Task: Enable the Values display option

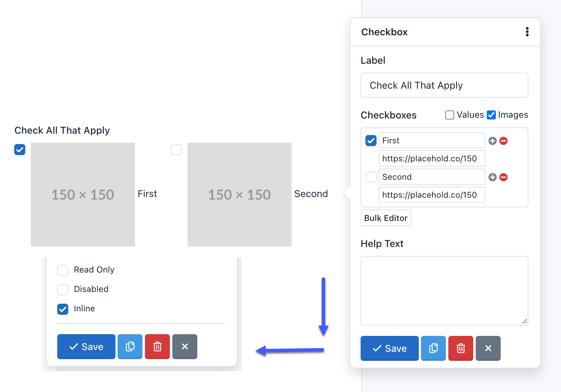Action: pos(449,115)
